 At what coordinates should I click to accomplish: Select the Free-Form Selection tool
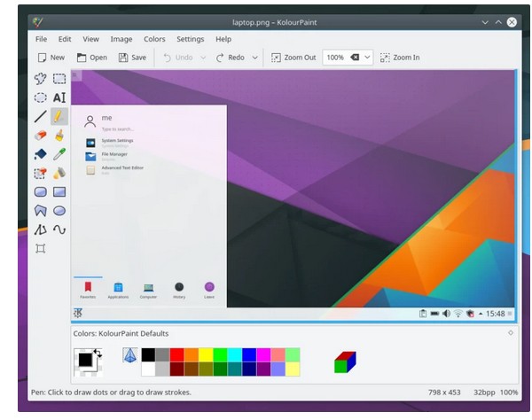click(x=41, y=79)
